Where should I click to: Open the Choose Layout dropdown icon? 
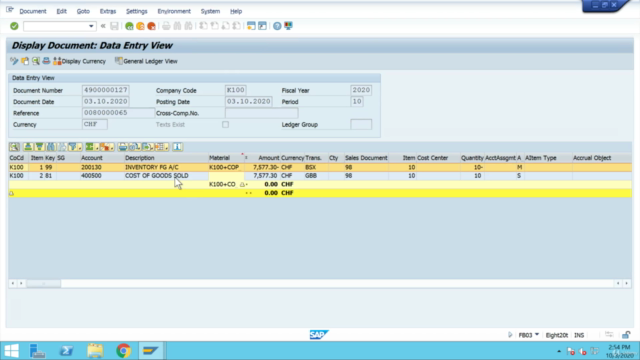pyautogui.click(x=162, y=147)
